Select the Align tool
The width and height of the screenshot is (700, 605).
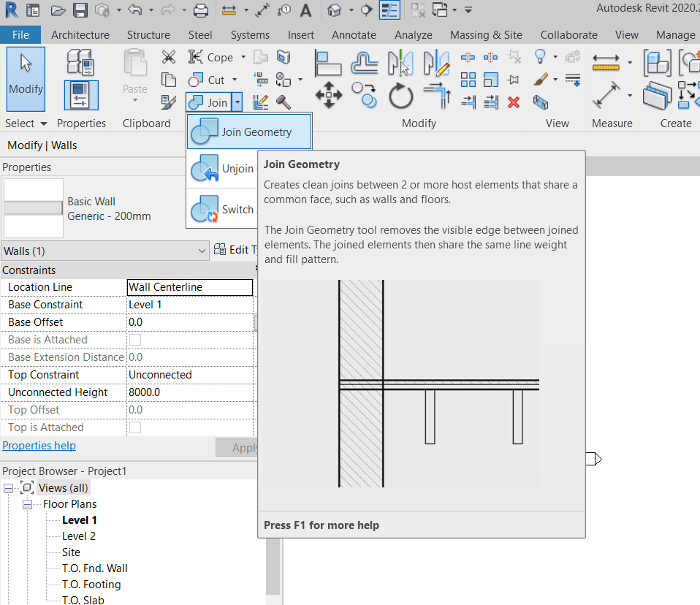pos(328,62)
